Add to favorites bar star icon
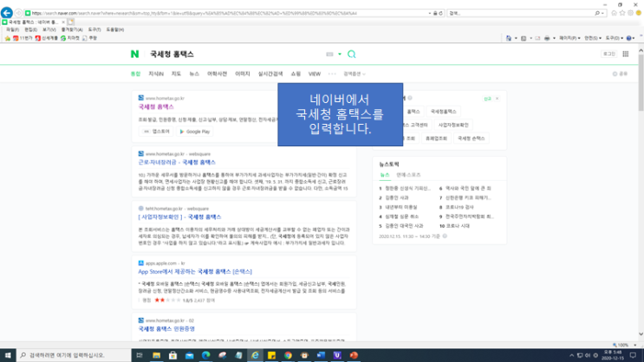 [x=8, y=38]
